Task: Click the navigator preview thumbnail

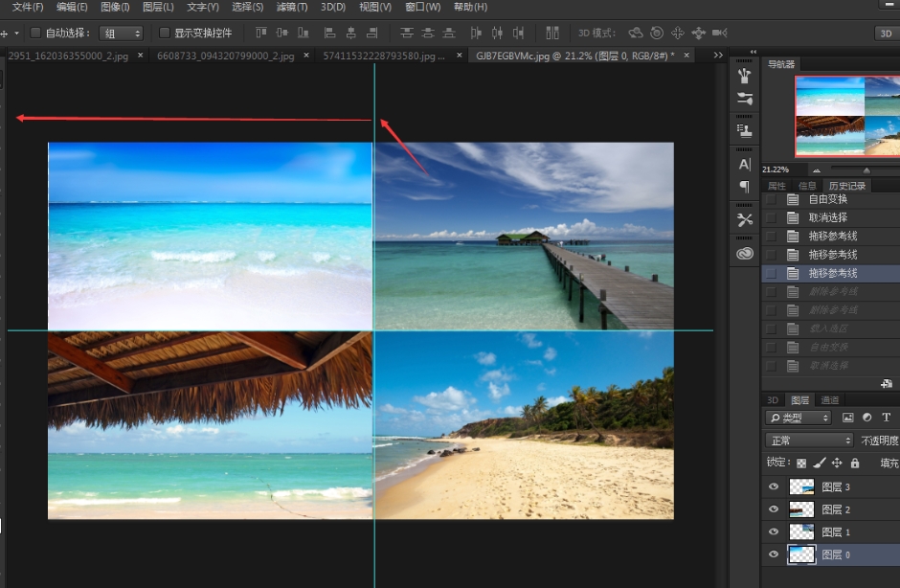Action: pyautogui.click(x=847, y=116)
